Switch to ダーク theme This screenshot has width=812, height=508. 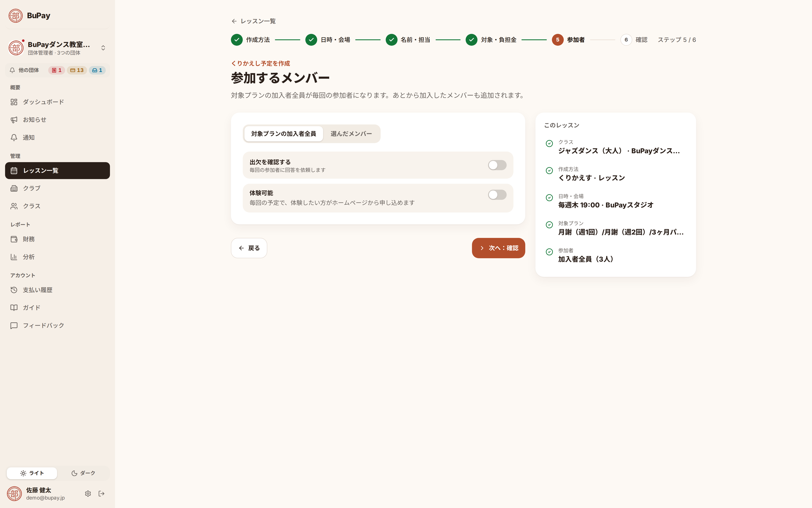[x=83, y=473]
